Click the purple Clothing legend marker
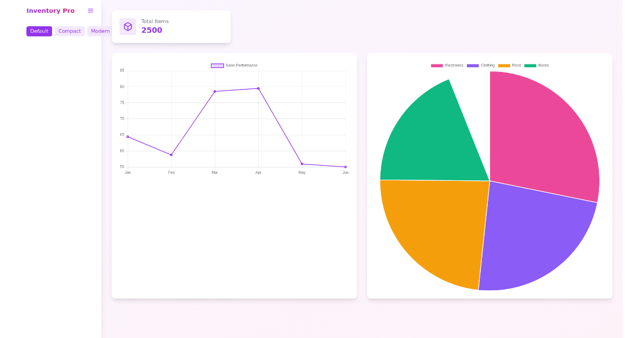The width and height of the screenshot is (644, 338). (x=472, y=65)
